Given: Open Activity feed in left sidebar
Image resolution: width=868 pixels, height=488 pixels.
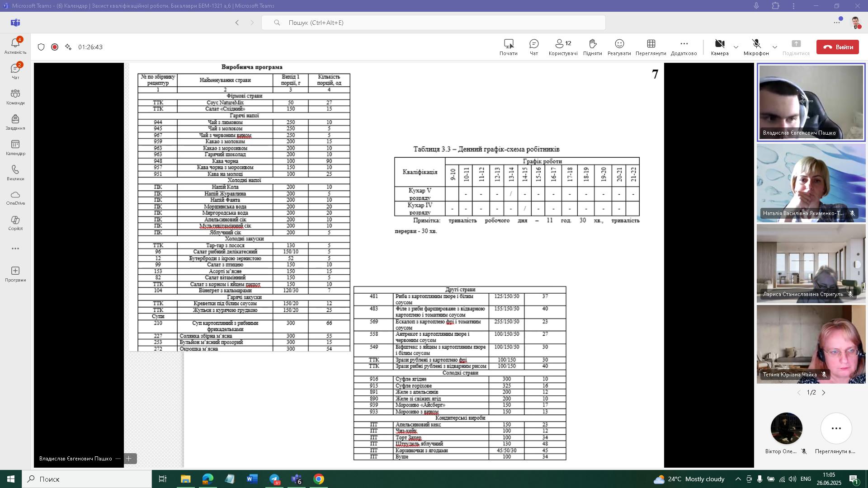Looking at the screenshot, I should 15,46.
